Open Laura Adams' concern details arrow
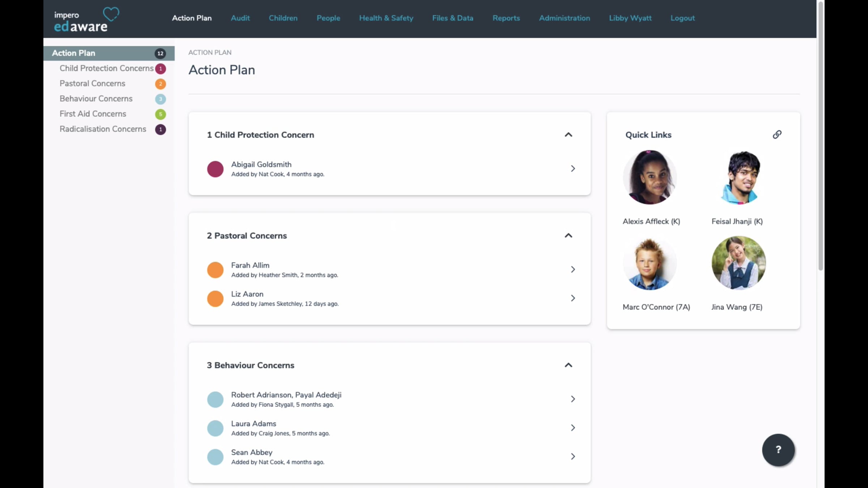This screenshot has height=488, width=868. point(573,428)
